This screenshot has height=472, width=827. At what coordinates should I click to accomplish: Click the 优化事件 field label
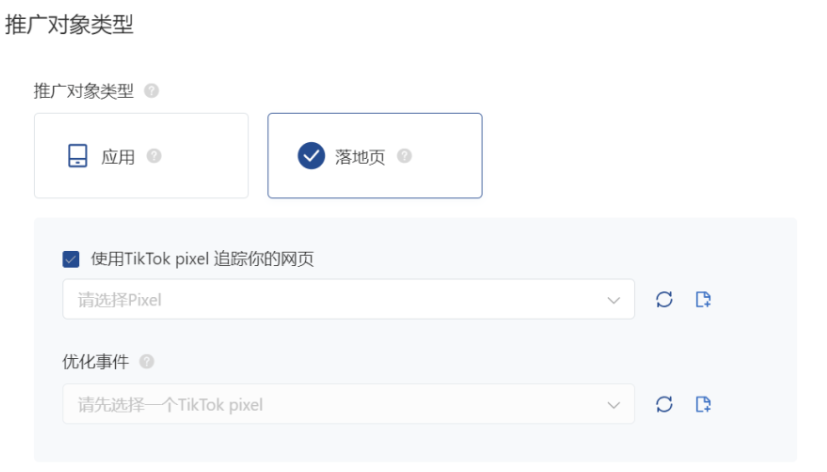(x=95, y=361)
